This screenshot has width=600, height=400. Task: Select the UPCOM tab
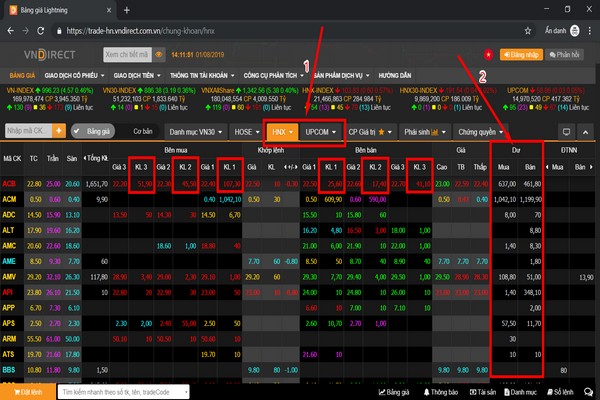(321, 132)
